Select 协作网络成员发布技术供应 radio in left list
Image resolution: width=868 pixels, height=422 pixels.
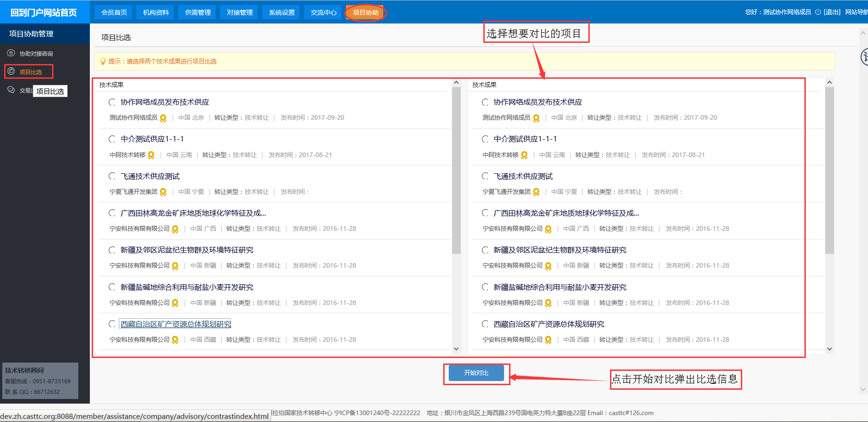112,102
